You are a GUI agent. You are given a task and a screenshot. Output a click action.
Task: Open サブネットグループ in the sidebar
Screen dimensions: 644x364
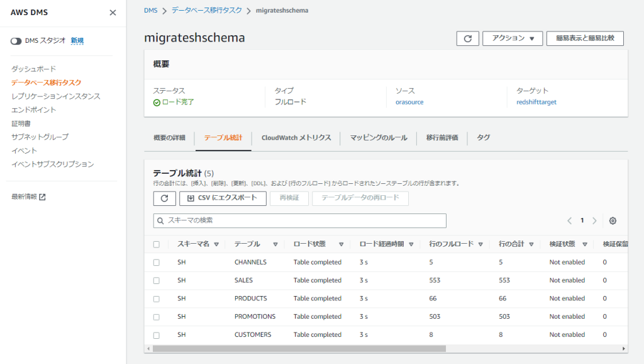click(40, 137)
